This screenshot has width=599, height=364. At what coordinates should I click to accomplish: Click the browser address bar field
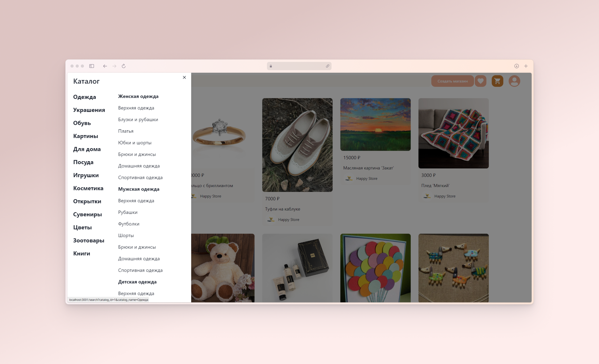click(299, 66)
